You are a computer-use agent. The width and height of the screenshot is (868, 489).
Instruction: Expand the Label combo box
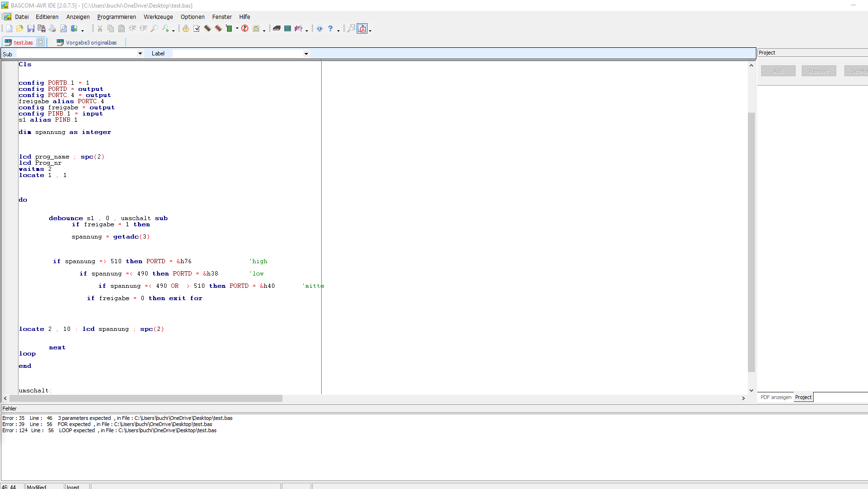[306, 53]
